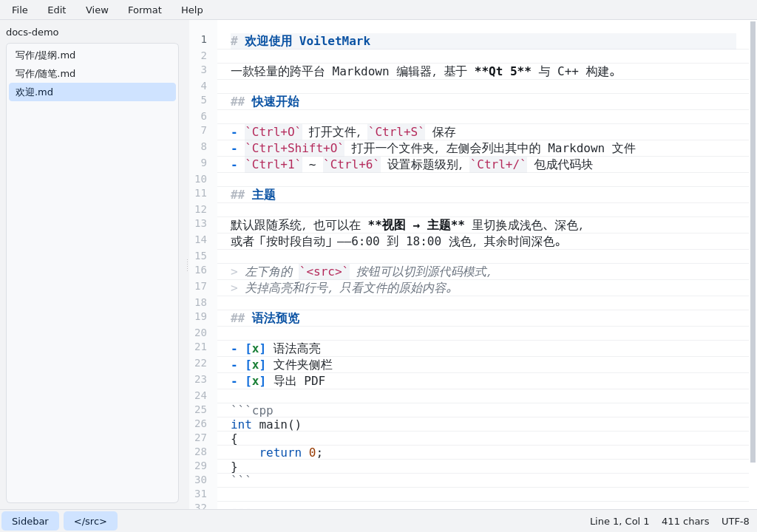Image resolution: width=757 pixels, height=532 pixels.
Task: Open 写作/随笔.md in the sidebar
Action: tap(92, 73)
